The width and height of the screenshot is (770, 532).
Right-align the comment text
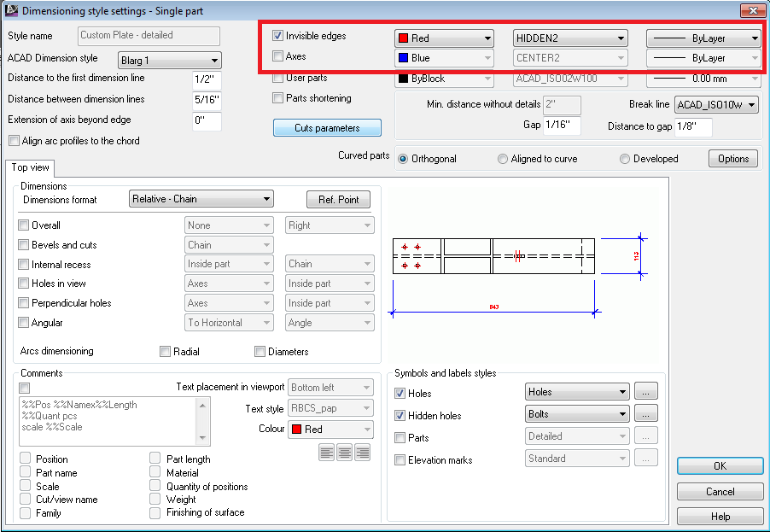[x=361, y=452]
